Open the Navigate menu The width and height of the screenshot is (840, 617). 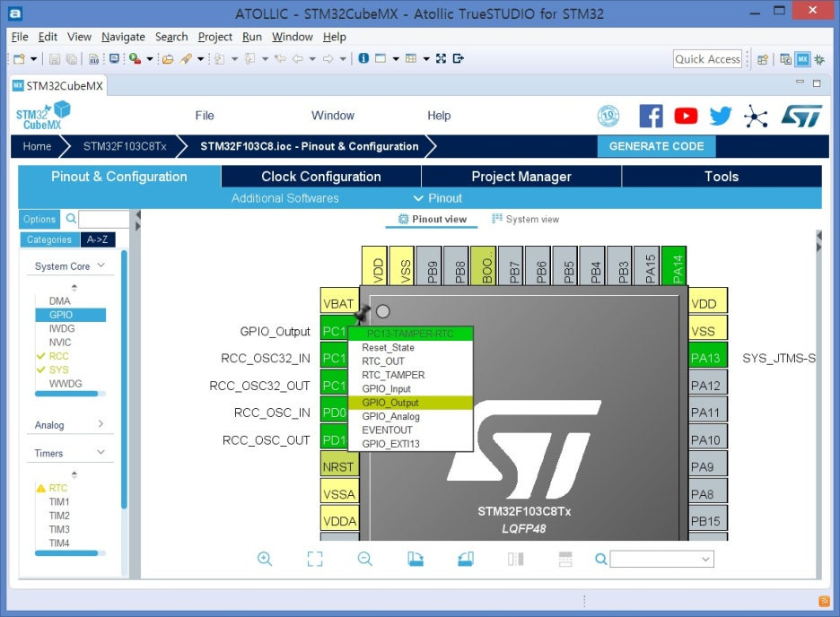pyautogui.click(x=123, y=37)
